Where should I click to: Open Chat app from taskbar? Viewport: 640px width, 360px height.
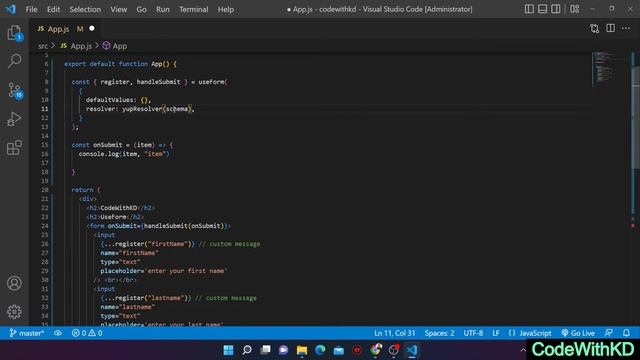pos(283,350)
